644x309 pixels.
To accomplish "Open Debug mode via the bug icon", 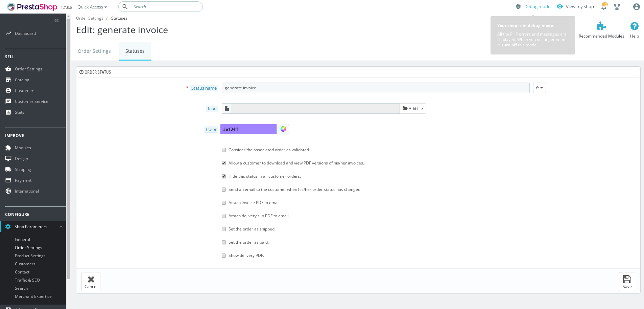I will (518, 6).
